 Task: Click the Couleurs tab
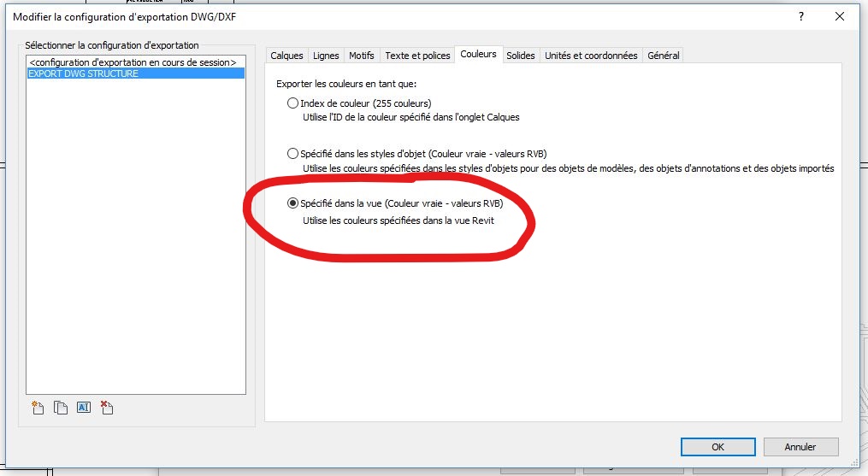[478, 55]
